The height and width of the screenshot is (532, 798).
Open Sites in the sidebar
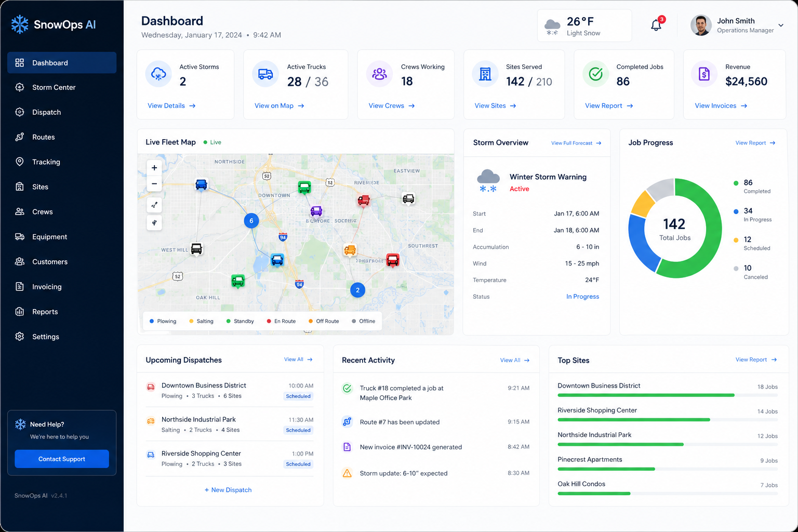click(x=62, y=187)
